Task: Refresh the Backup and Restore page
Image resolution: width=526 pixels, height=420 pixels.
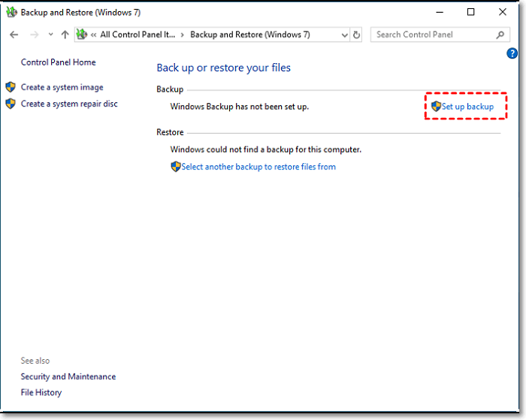Action: tap(356, 35)
